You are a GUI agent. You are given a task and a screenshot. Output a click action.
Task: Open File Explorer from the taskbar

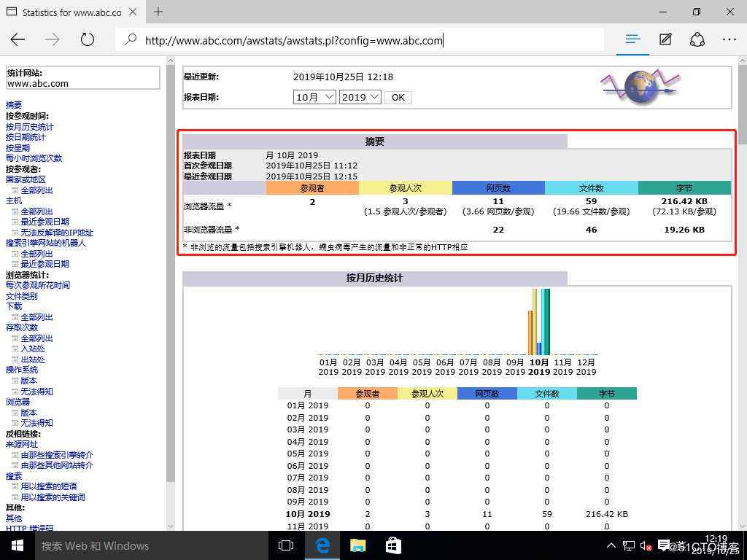click(357, 545)
